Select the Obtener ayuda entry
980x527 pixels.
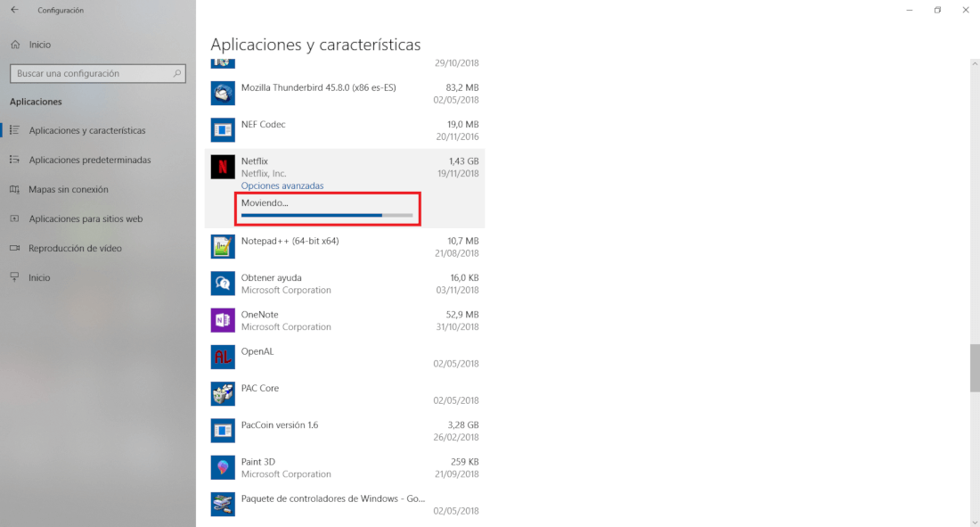pyautogui.click(x=345, y=284)
